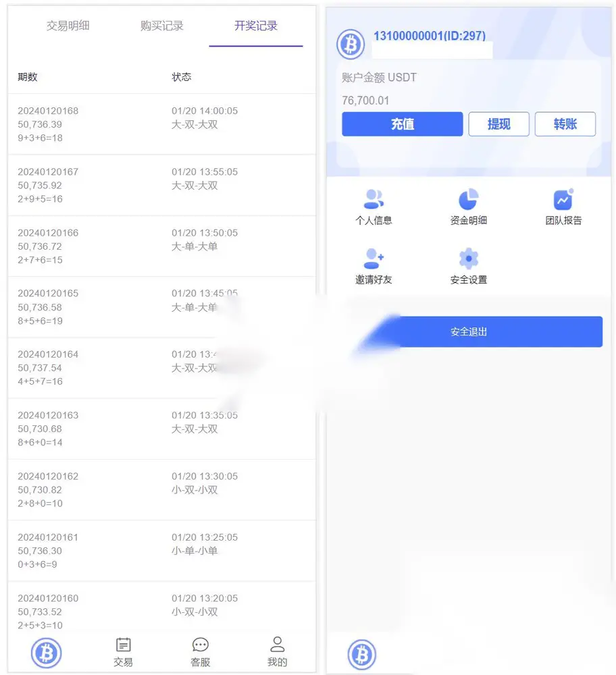Open the 交易 clipboard icon
The height and width of the screenshot is (675, 616).
point(123,645)
